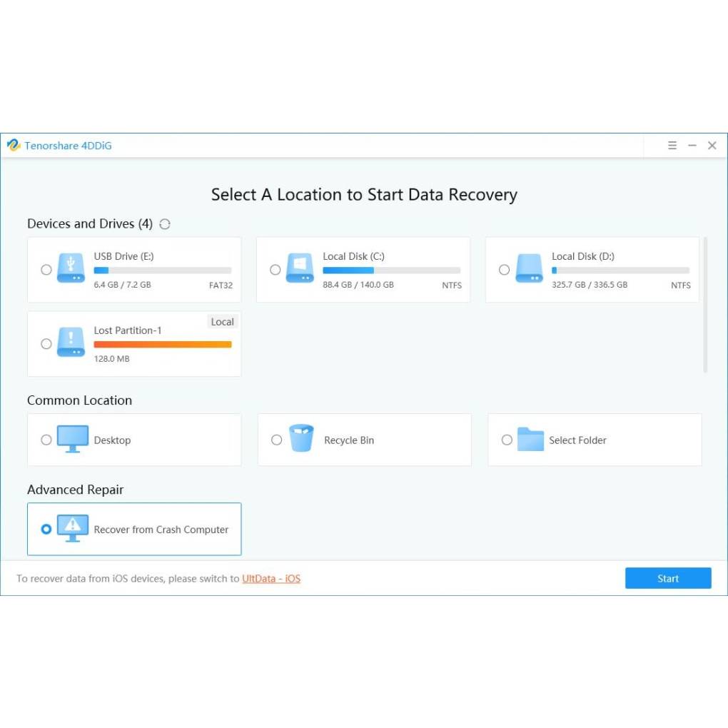Click the Recycle Bin icon
The height and width of the screenshot is (728, 728).
point(301,438)
